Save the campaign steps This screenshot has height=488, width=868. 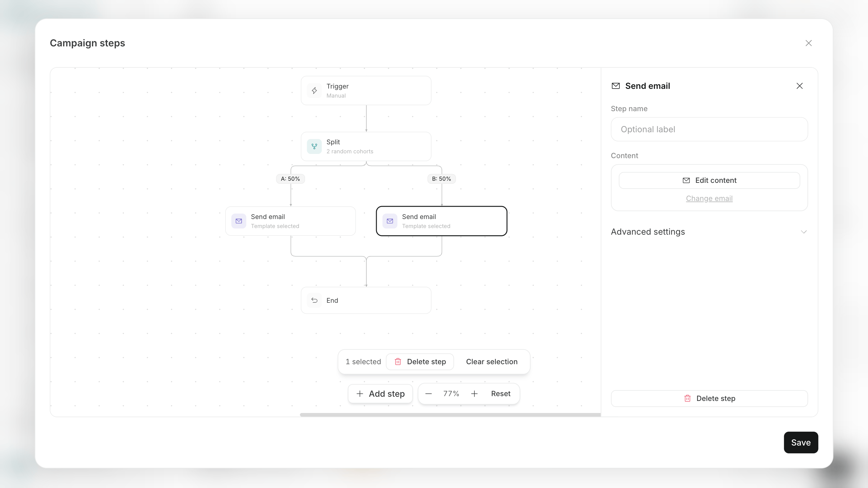pyautogui.click(x=800, y=443)
